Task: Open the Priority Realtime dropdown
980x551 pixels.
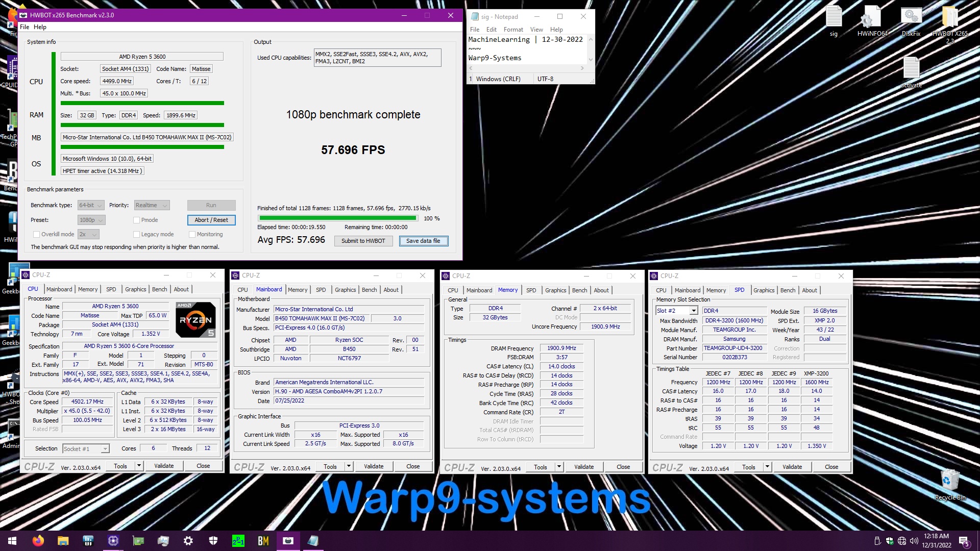Action: point(152,205)
